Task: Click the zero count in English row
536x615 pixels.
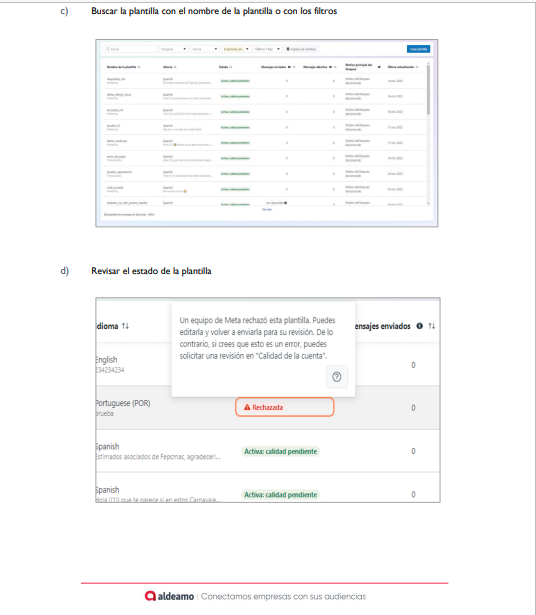Action: pos(413,365)
